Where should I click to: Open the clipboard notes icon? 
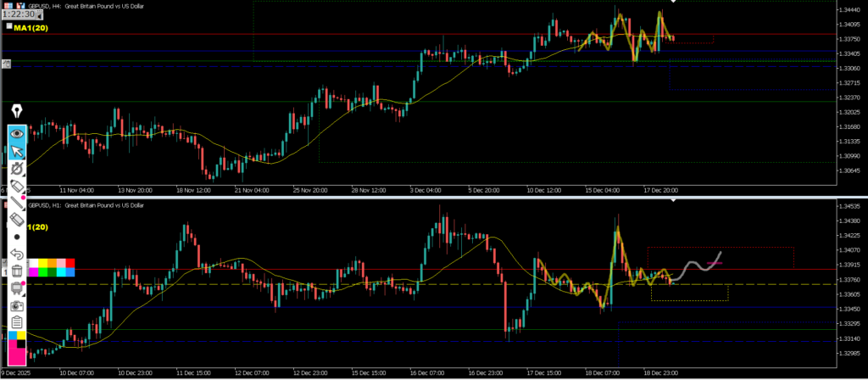(17, 322)
